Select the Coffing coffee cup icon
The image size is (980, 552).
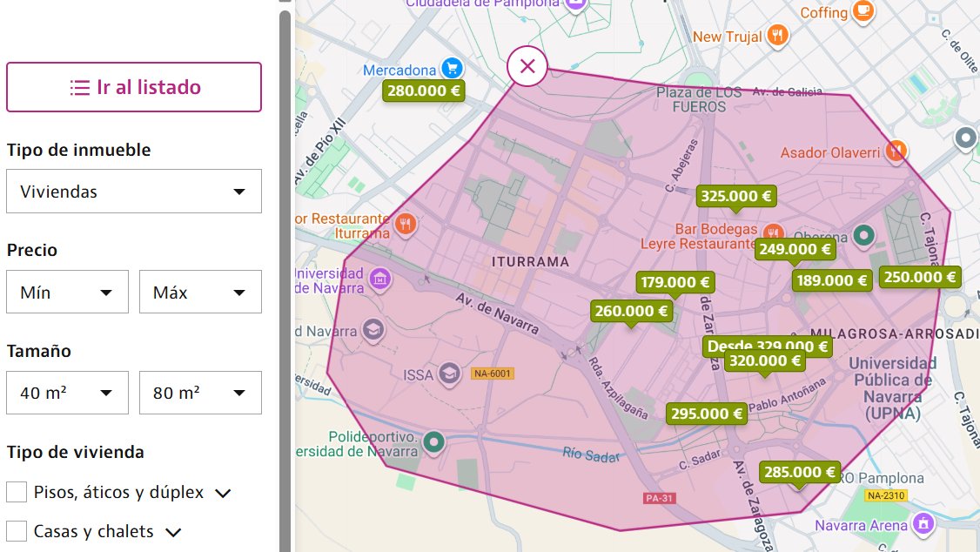click(x=862, y=11)
